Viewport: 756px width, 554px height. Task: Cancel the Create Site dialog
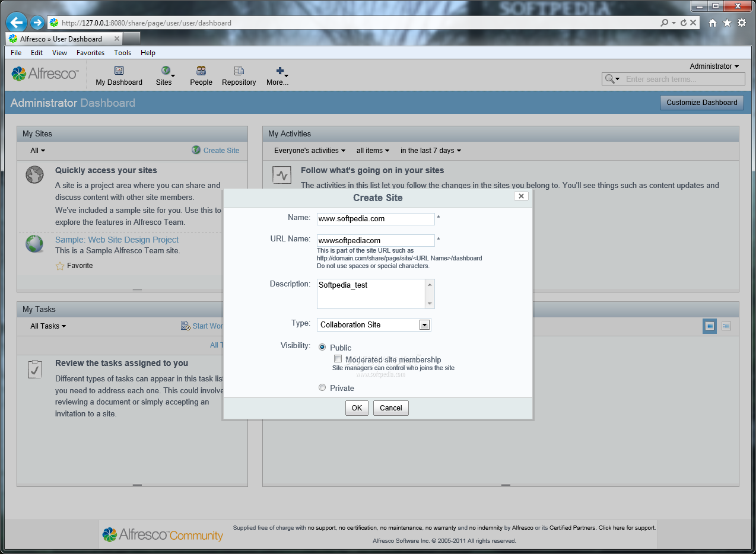(391, 407)
